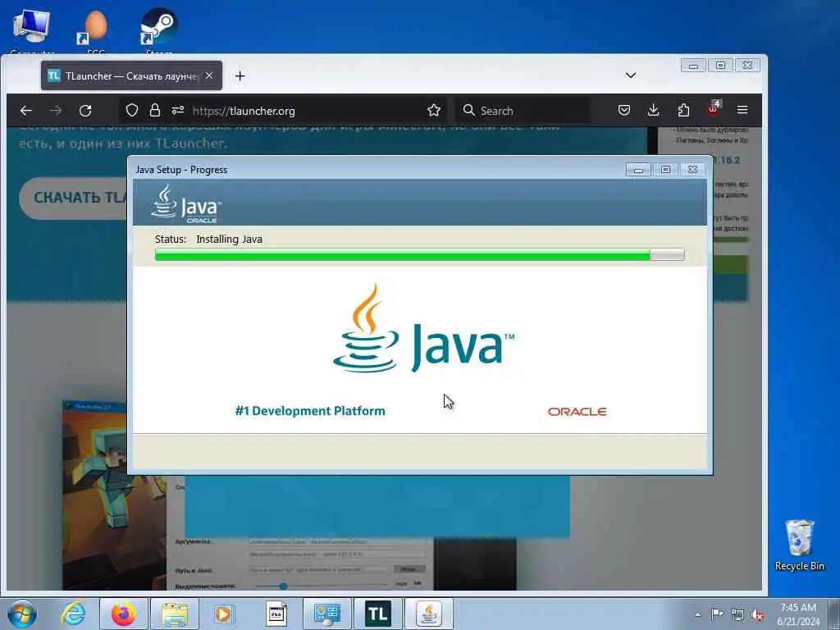Viewport: 840px width, 630px height.
Task: Expand the list all tabs chevron
Action: pos(631,75)
